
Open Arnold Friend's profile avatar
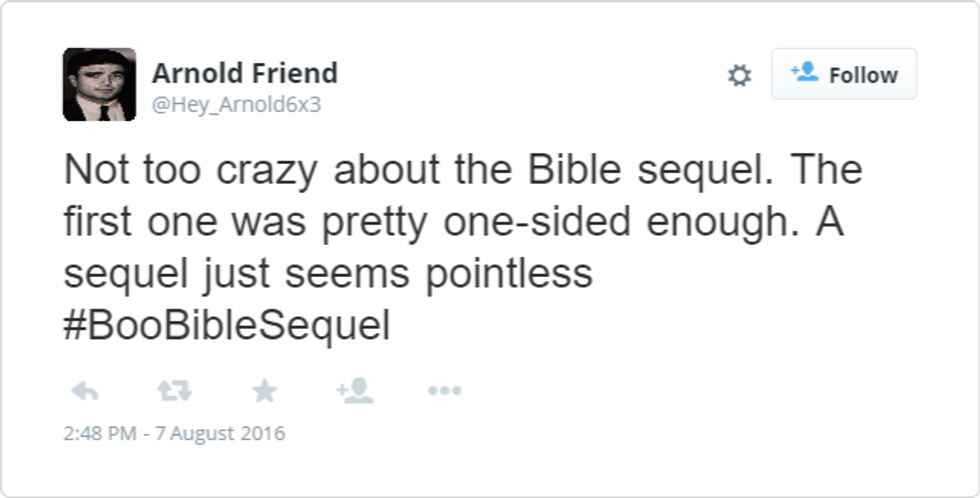click(99, 84)
